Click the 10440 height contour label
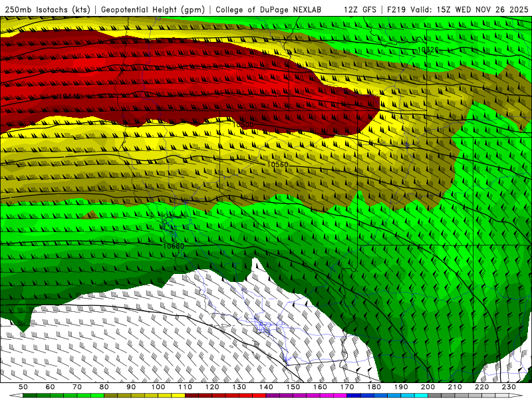This screenshot has height=399, width=532. point(70,96)
